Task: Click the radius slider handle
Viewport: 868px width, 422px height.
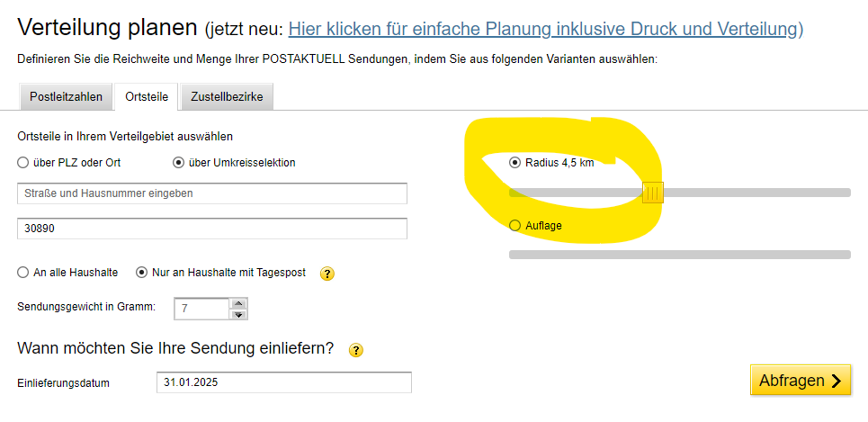Action: 653,193
